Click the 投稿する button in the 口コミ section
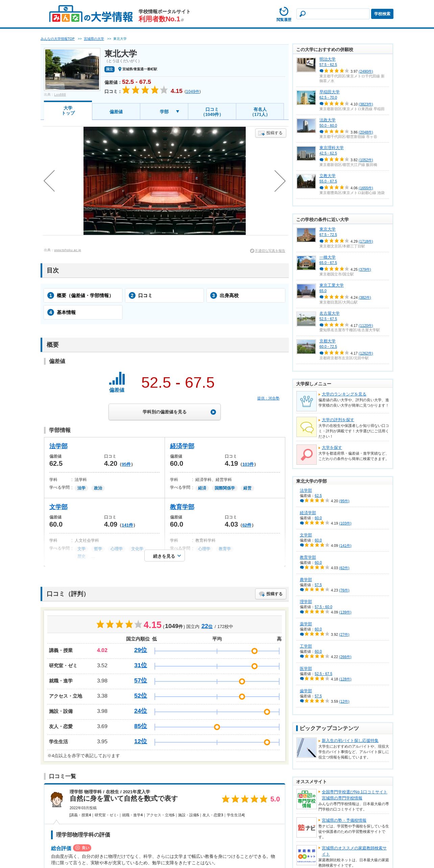434x868 pixels. (271, 594)
